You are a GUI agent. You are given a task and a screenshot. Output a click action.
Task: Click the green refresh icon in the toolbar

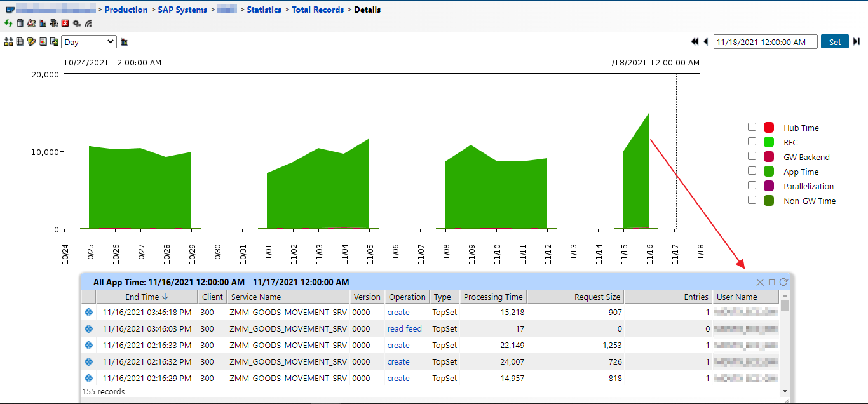coord(8,24)
